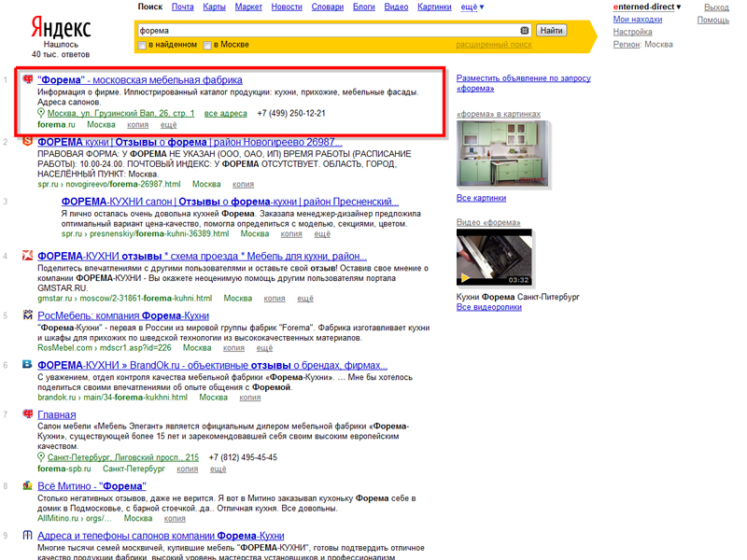This screenshot has width=747, height=560.
Task: Open Маркет from top menu
Action: coord(248,7)
